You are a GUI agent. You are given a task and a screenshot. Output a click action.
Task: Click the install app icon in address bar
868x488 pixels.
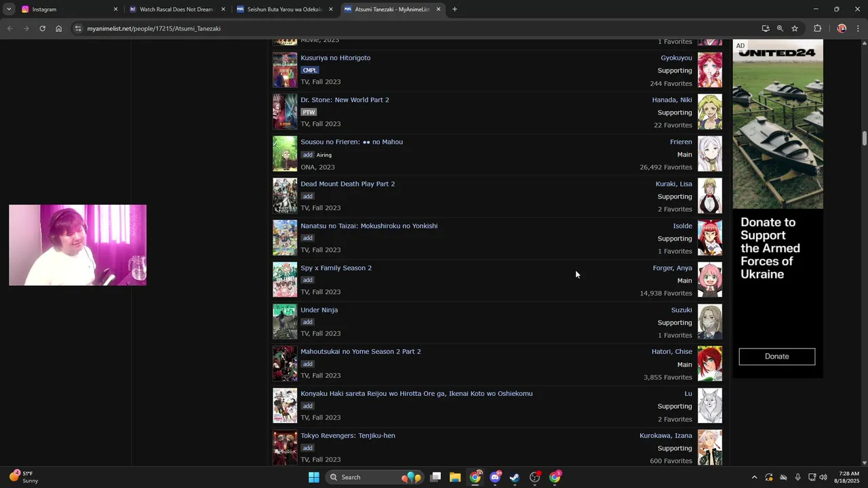(766, 28)
